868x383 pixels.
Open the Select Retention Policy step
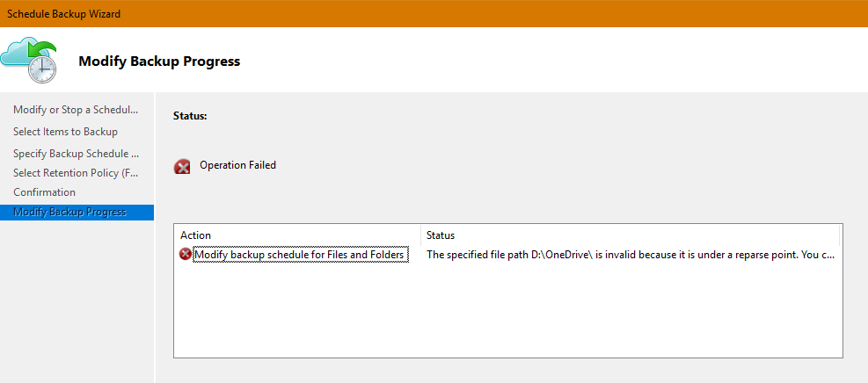(x=76, y=173)
